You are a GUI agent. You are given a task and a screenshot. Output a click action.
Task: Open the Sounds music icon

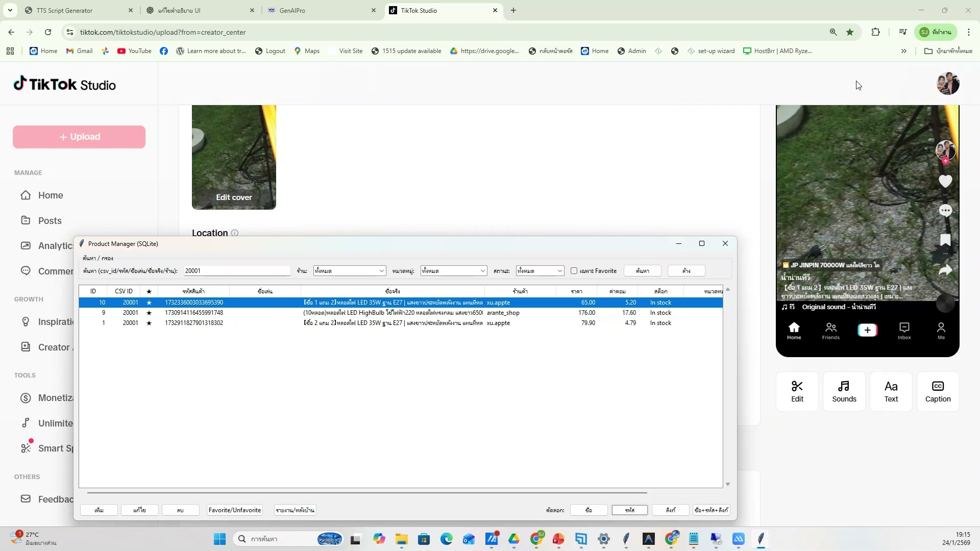pos(844,386)
